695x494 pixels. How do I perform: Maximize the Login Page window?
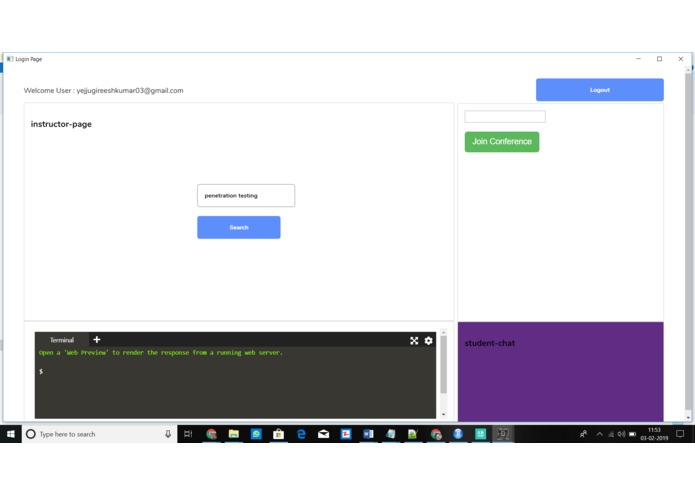click(660, 59)
